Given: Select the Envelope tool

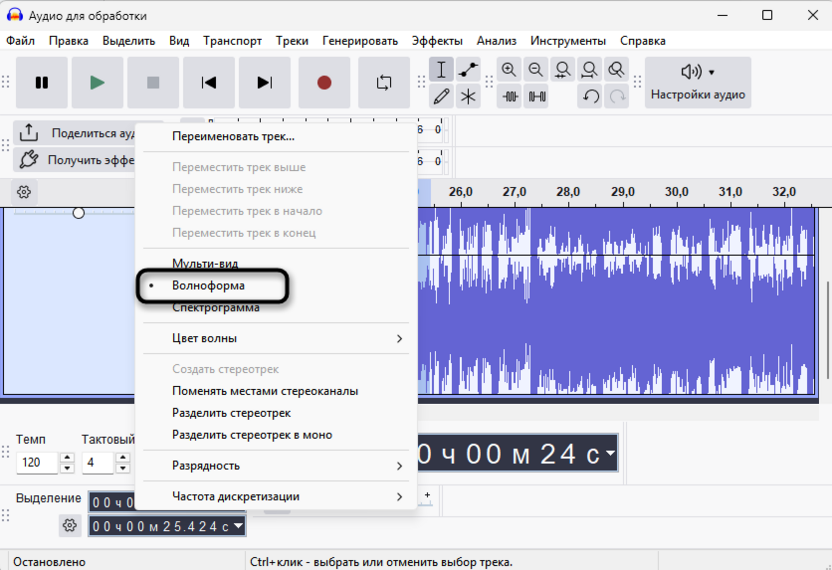Looking at the screenshot, I should (468, 70).
